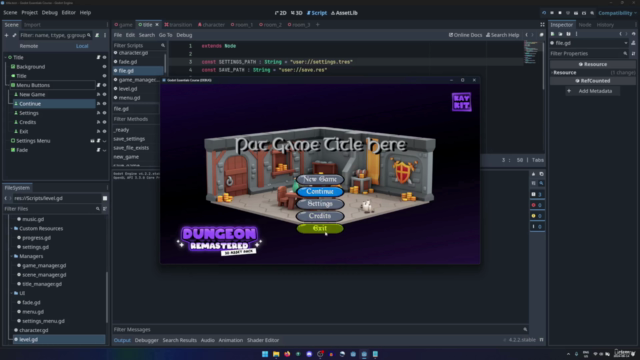Toggle visibility of Settings node
640x360 pixels.
104,113
